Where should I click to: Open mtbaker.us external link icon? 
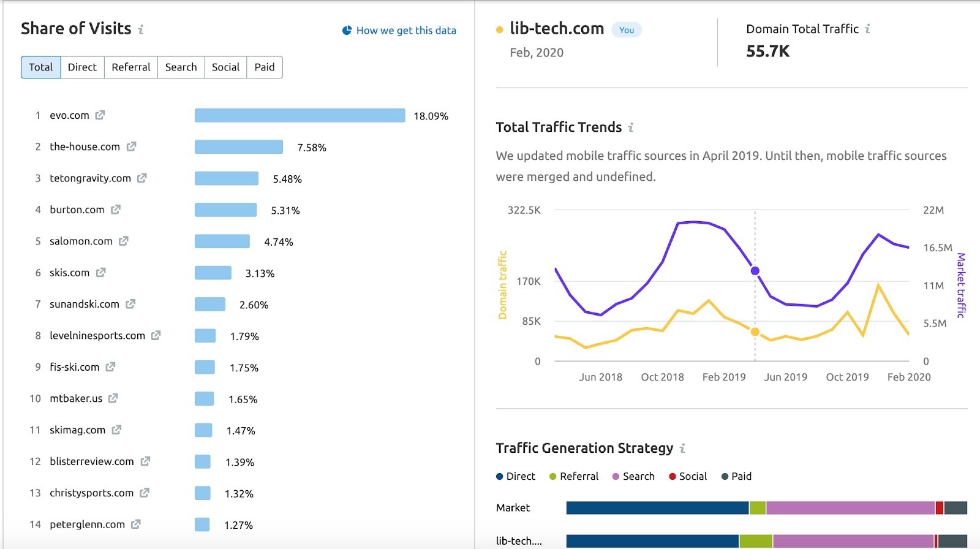click(x=113, y=398)
